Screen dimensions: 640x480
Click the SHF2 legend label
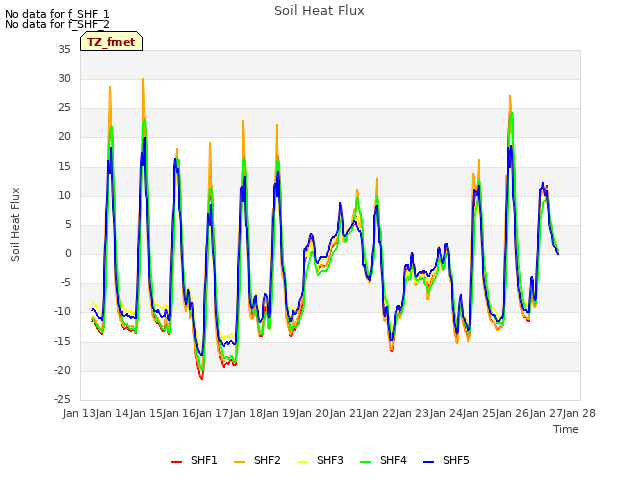coord(267,460)
